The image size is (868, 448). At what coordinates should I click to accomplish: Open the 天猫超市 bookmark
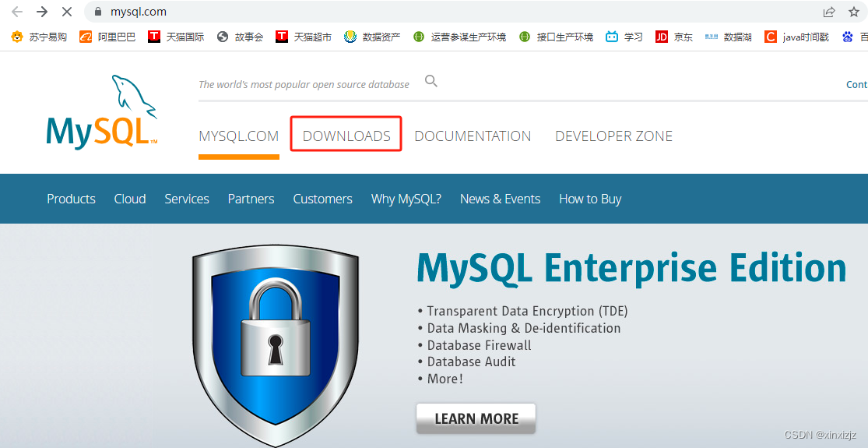(x=304, y=37)
